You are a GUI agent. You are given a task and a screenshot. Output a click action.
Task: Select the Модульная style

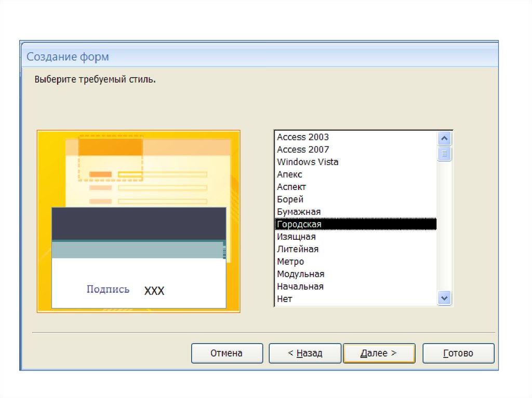(x=300, y=274)
